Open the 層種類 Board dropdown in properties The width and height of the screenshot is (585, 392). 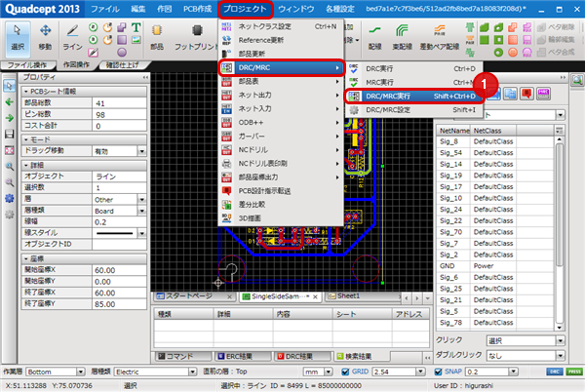pos(141,211)
